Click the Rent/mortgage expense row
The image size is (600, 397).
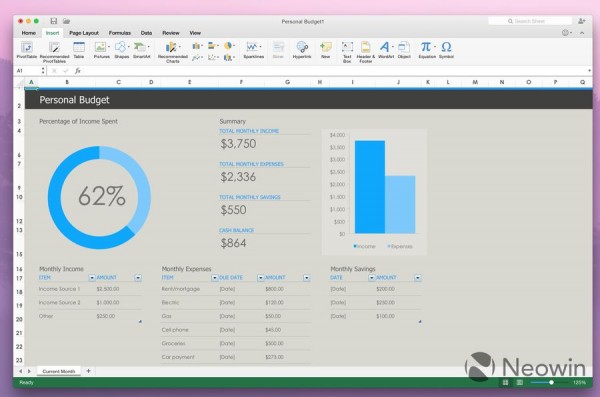coord(236,289)
